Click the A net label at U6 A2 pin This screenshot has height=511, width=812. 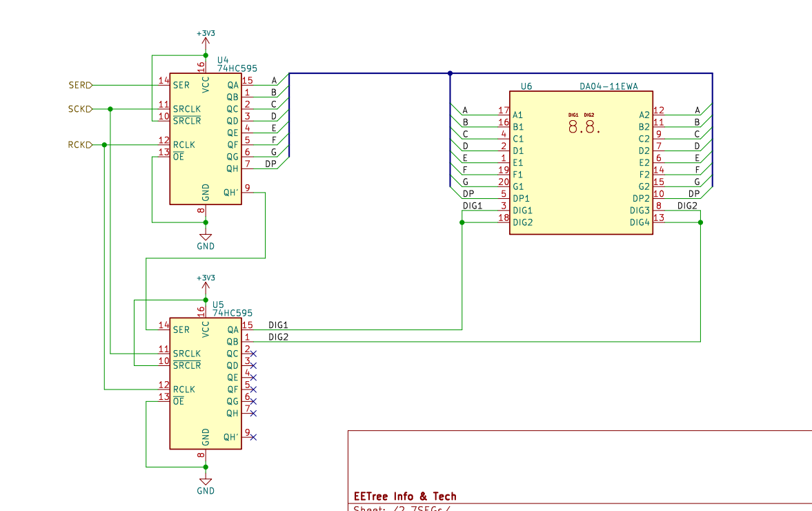point(697,110)
